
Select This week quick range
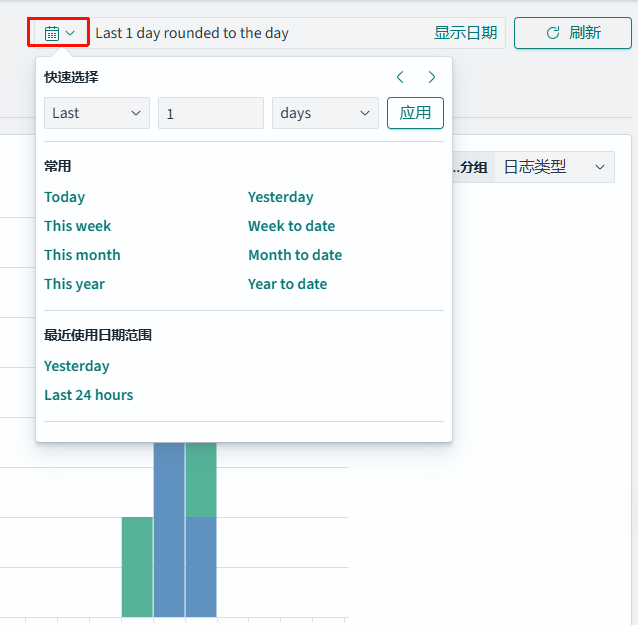click(x=78, y=226)
